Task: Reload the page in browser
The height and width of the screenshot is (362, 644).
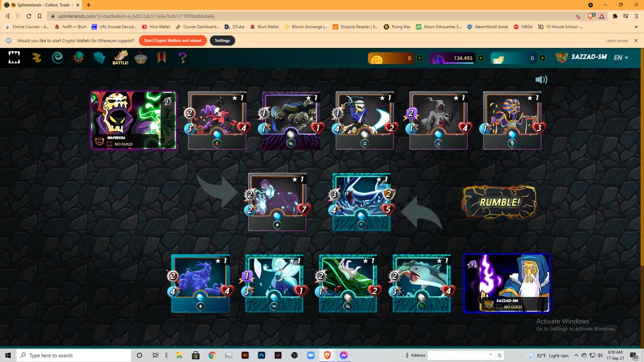Action: [x=29, y=16]
